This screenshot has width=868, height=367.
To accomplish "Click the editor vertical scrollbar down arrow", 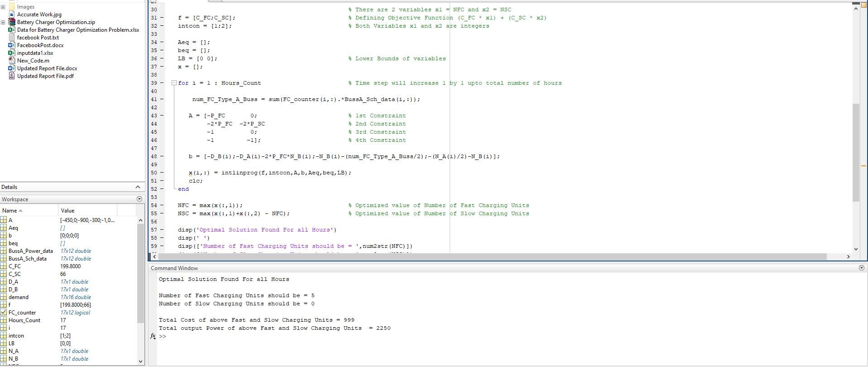I will [856, 249].
